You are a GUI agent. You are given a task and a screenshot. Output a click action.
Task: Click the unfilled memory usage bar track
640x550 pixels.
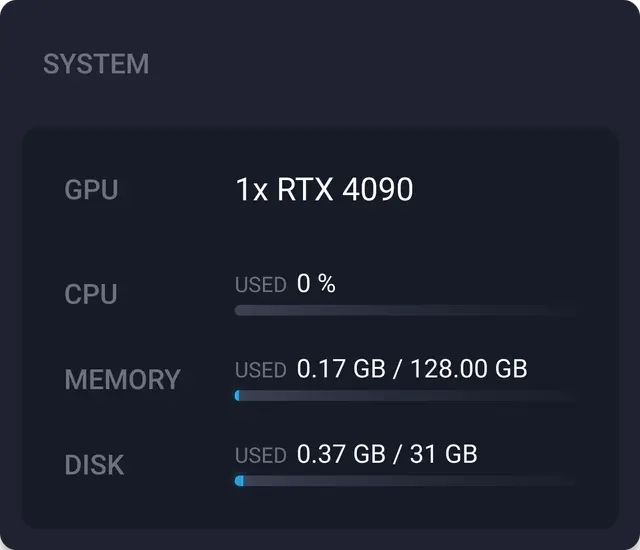click(410, 396)
